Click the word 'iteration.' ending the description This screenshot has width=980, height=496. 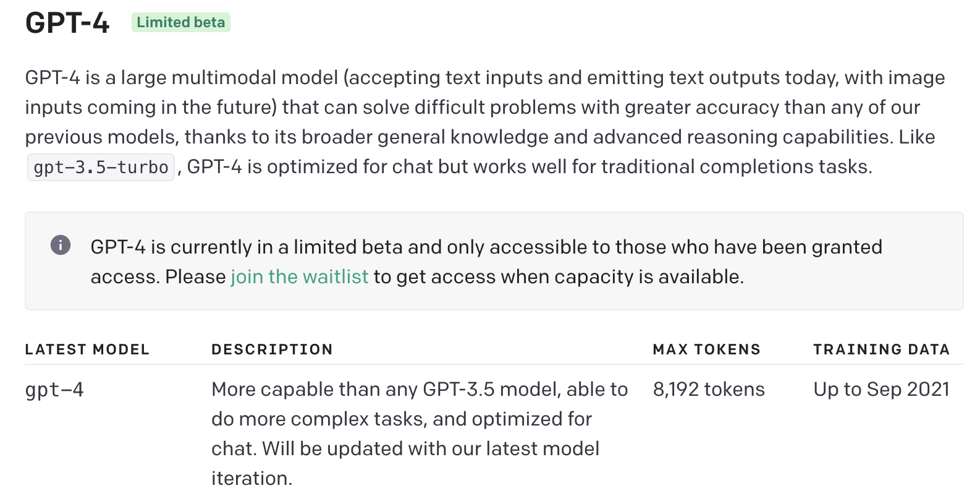tap(251, 478)
